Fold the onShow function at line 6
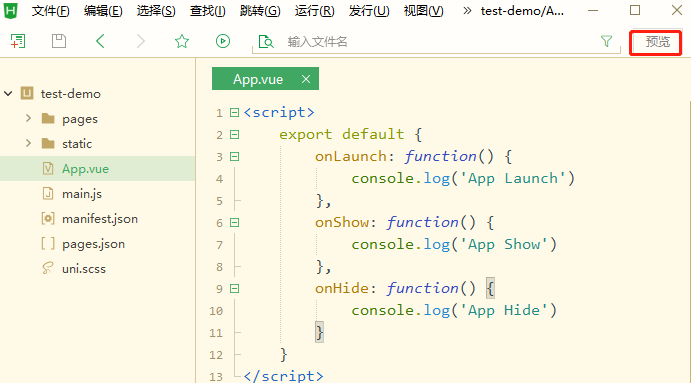The image size is (691, 383). click(x=234, y=223)
